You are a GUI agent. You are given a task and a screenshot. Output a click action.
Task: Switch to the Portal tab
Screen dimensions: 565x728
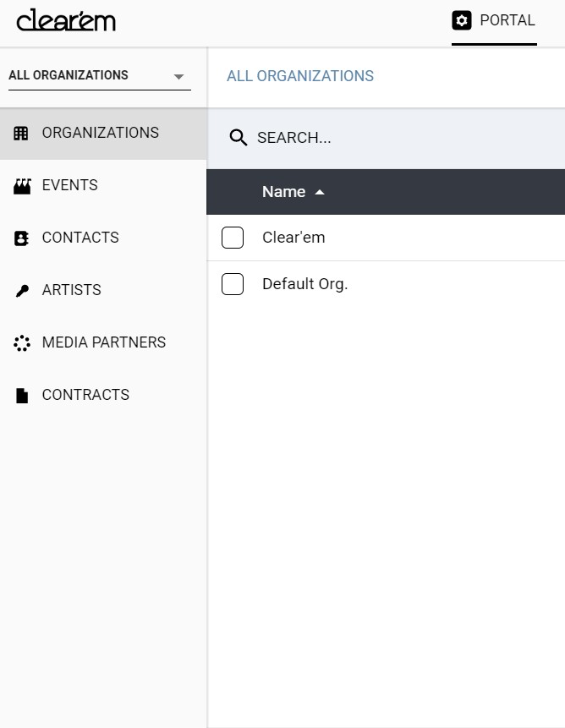click(507, 20)
